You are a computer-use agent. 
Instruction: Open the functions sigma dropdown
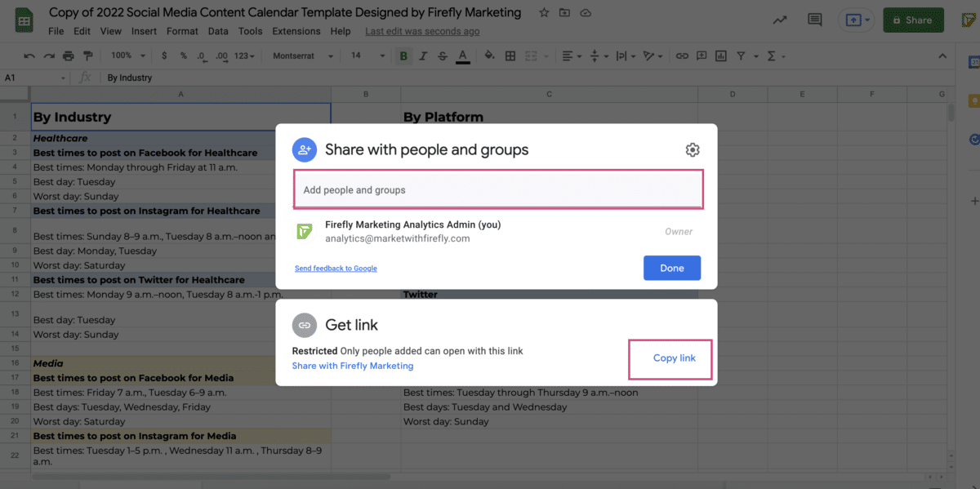[775, 56]
